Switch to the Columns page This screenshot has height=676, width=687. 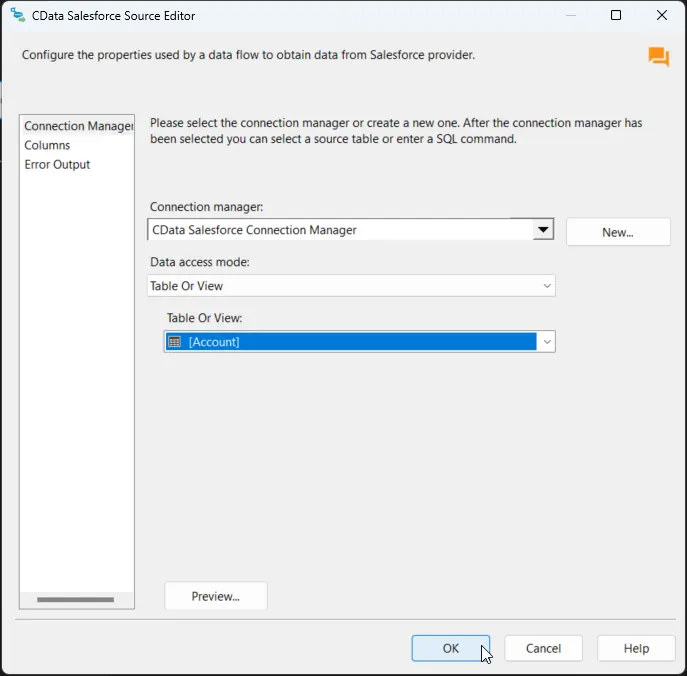(x=47, y=145)
